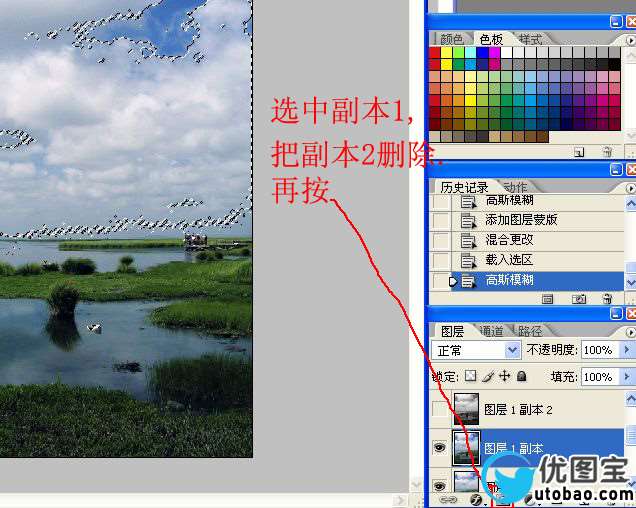The image size is (636, 508).
Task: Open the Layers panel flyout menu
Action: (630, 332)
